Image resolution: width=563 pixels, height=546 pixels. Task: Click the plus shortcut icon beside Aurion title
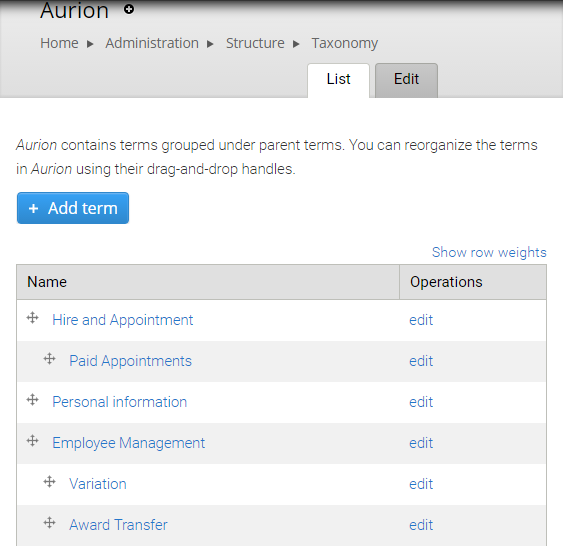tap(129, 9)
